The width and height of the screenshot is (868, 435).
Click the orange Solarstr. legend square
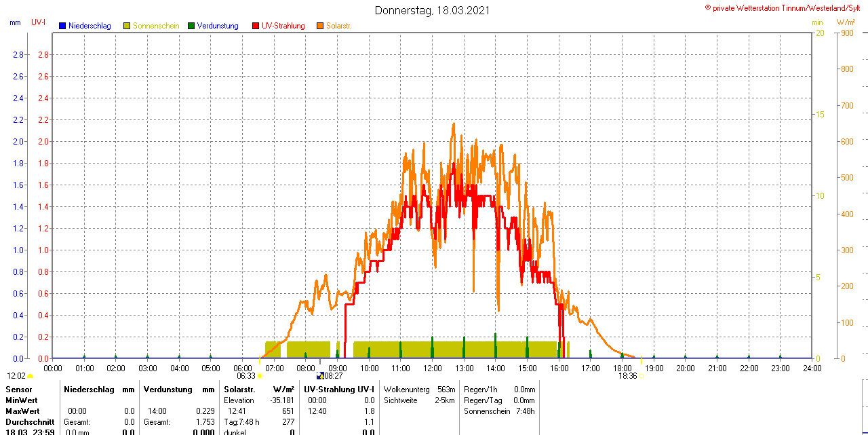[320, 26]
